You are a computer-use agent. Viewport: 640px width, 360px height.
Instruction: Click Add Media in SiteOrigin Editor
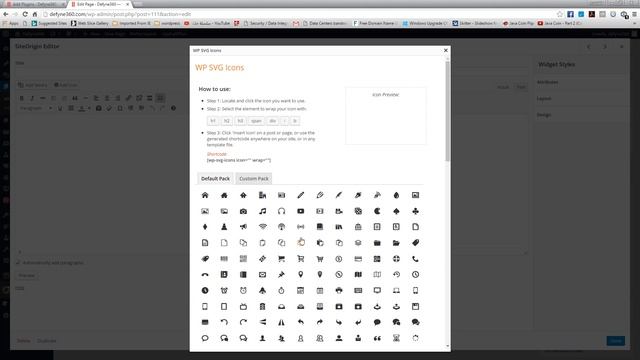click(x=33, y=85)
